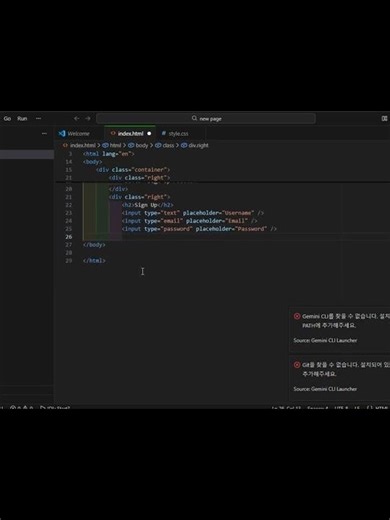Click Gemini CLI not found notification message
Screen dimensions: 390x520
click(346, 320)
